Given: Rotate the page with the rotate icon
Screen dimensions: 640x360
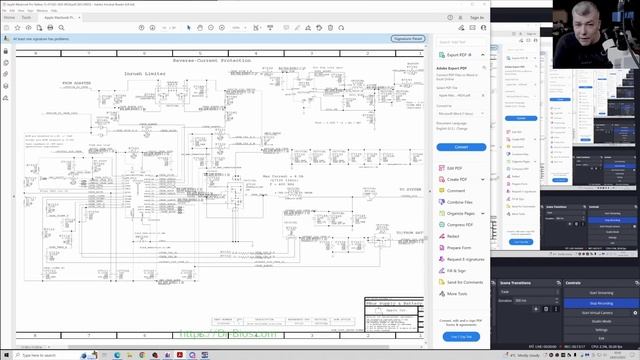Looking at the screenshot, I should [x=319, y=28].
